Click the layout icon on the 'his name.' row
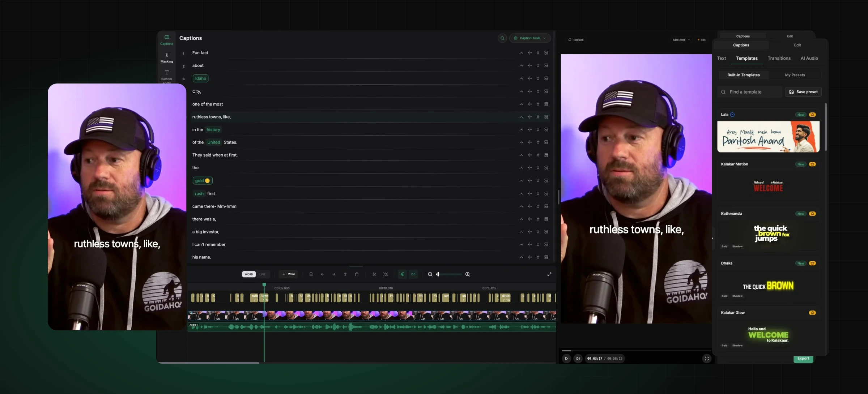 point(546,257)
